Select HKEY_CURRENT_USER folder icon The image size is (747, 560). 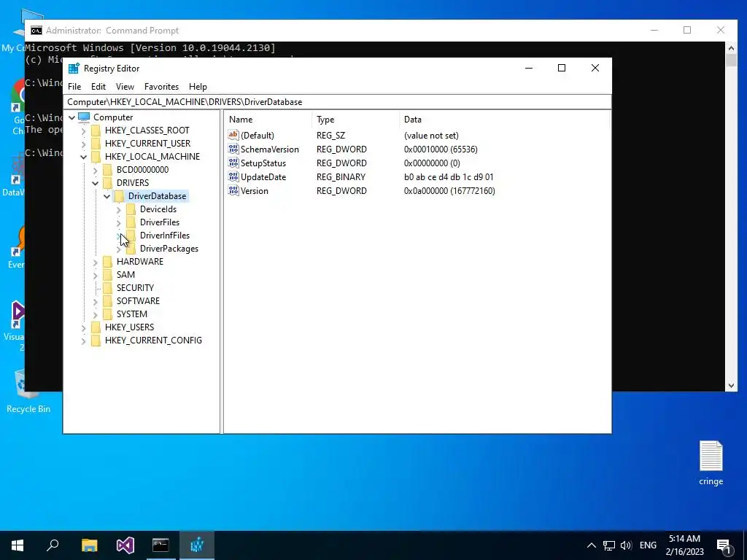[x=96, y=144]
